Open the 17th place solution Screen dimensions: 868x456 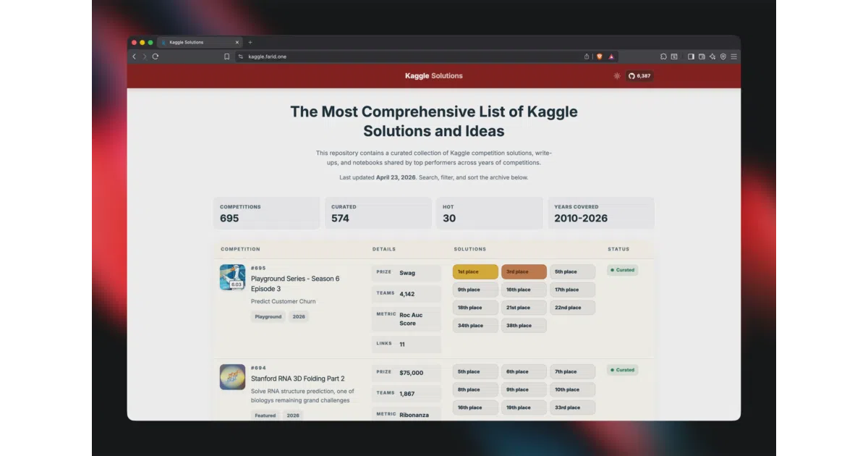(x=572, y=290)
